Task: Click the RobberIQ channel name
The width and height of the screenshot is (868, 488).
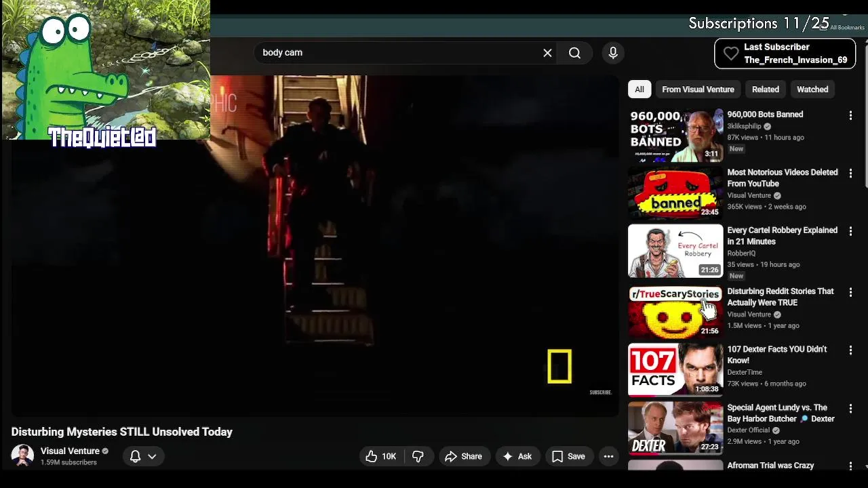Action: (741, 253)
